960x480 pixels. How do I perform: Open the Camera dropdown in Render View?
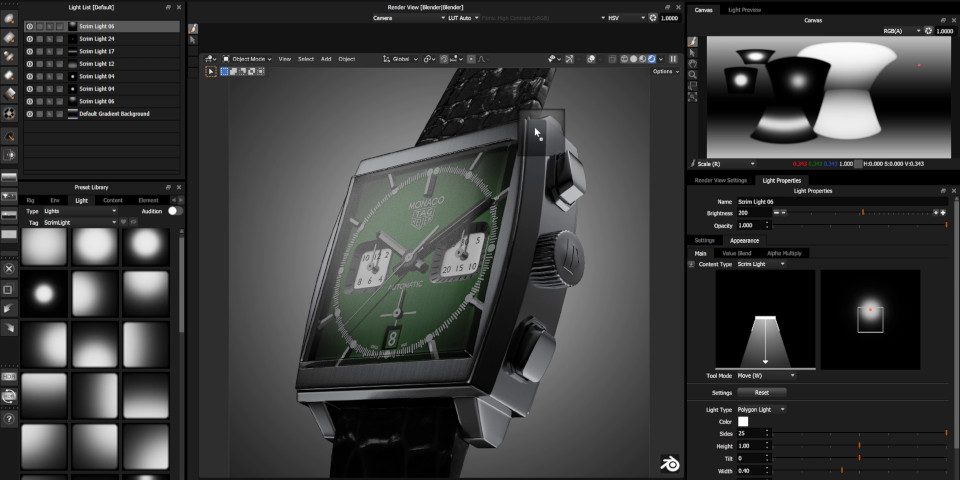tap(410, 18)
